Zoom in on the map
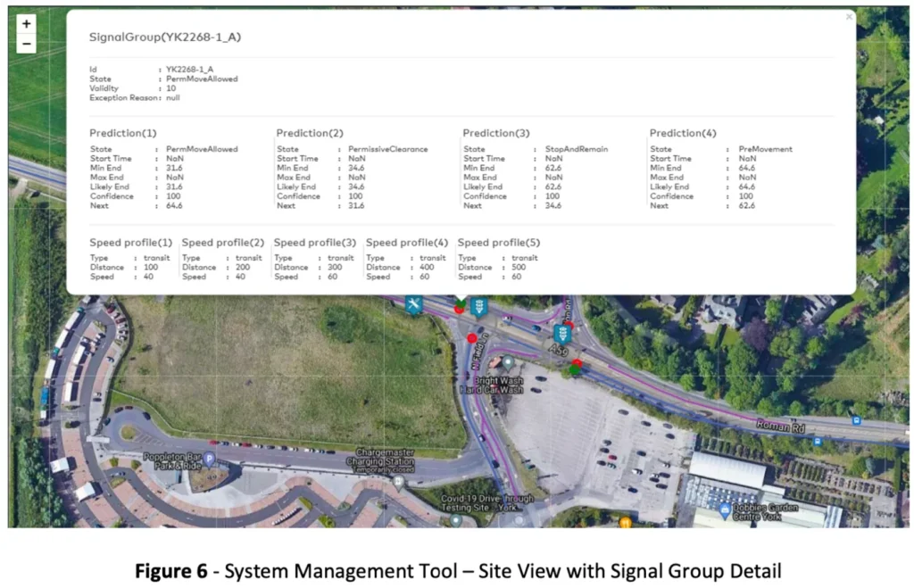 26,24
